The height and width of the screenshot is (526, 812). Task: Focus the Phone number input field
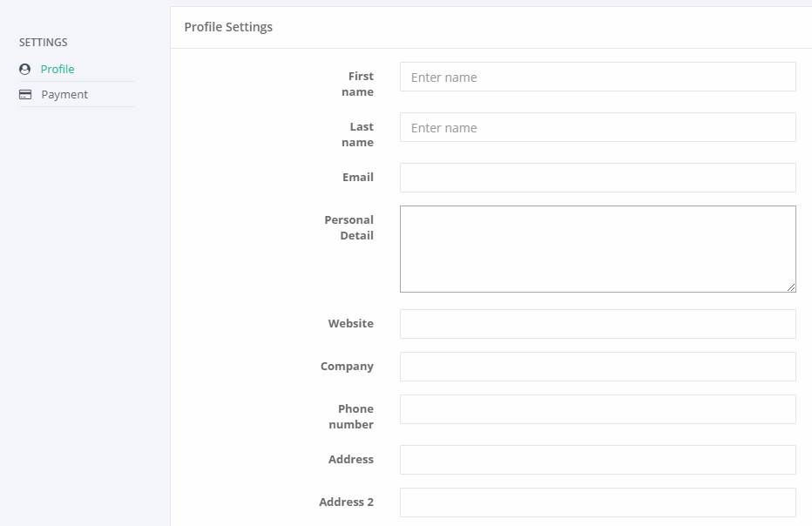coord(598,409)
